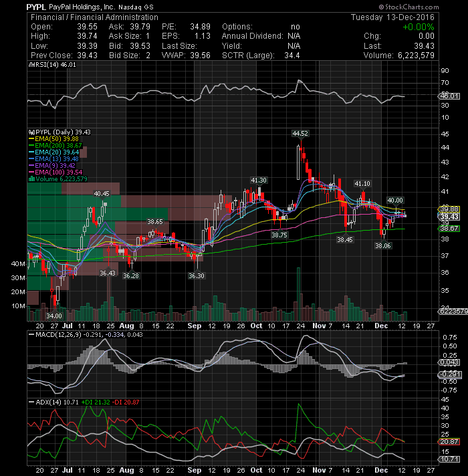Click the Financial / Financial Administration sector text

[94, 17]
